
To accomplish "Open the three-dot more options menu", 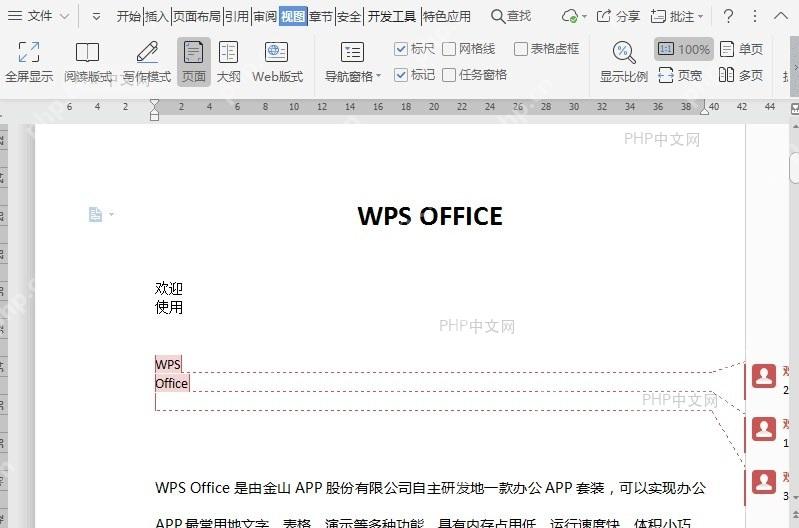I will 755,16.
